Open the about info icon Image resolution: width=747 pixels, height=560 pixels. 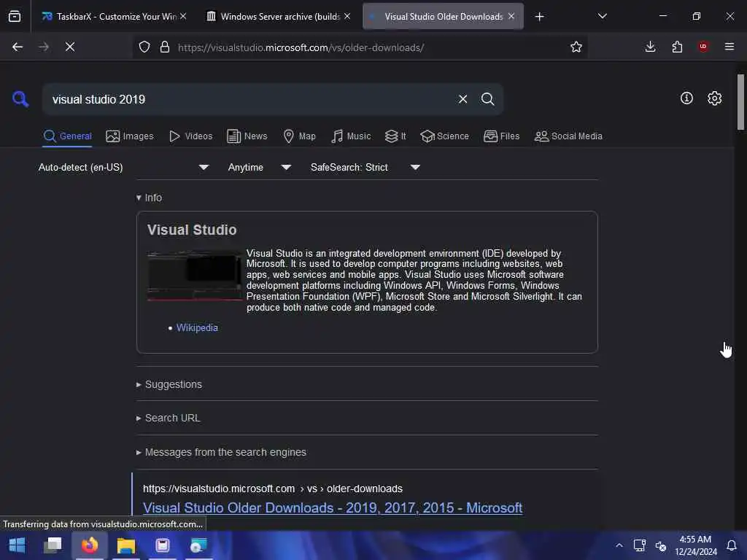[686, 98]
